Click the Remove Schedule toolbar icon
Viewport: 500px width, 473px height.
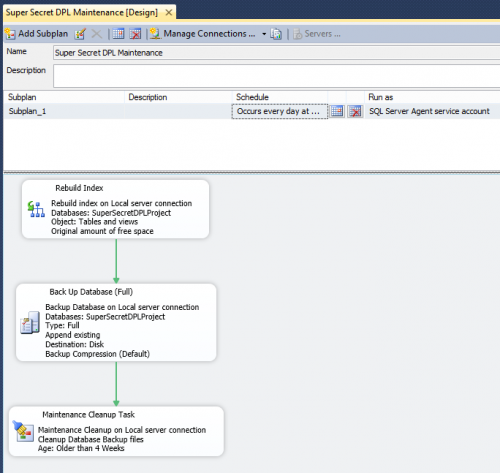tap(135, 34)
